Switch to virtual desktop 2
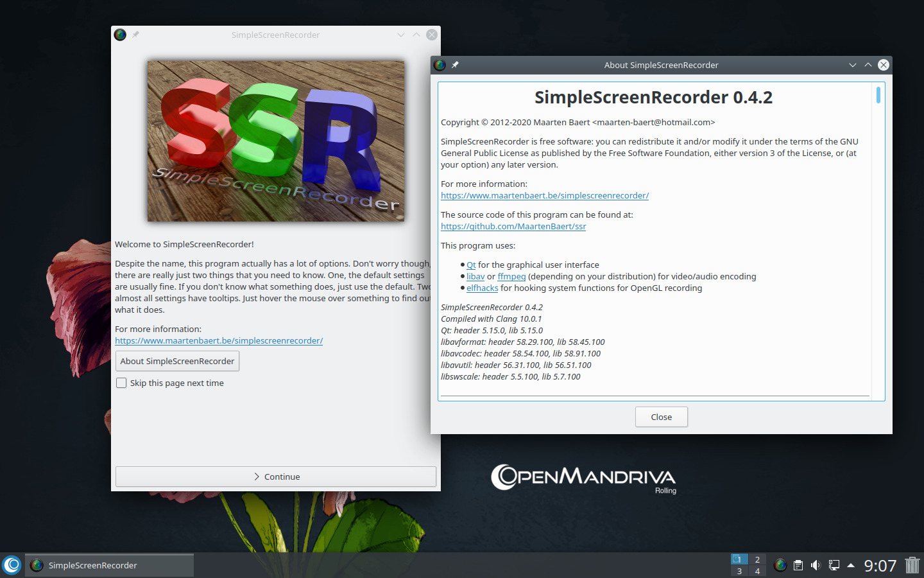The width and height of the screenshot is (924, 578). pyautogui.click(x=757, y=559)
